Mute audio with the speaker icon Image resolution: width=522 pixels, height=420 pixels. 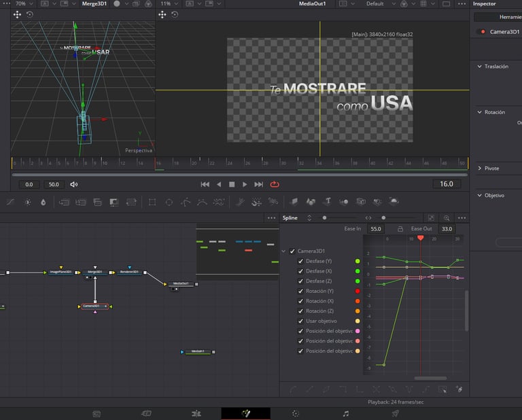[74, 184]
